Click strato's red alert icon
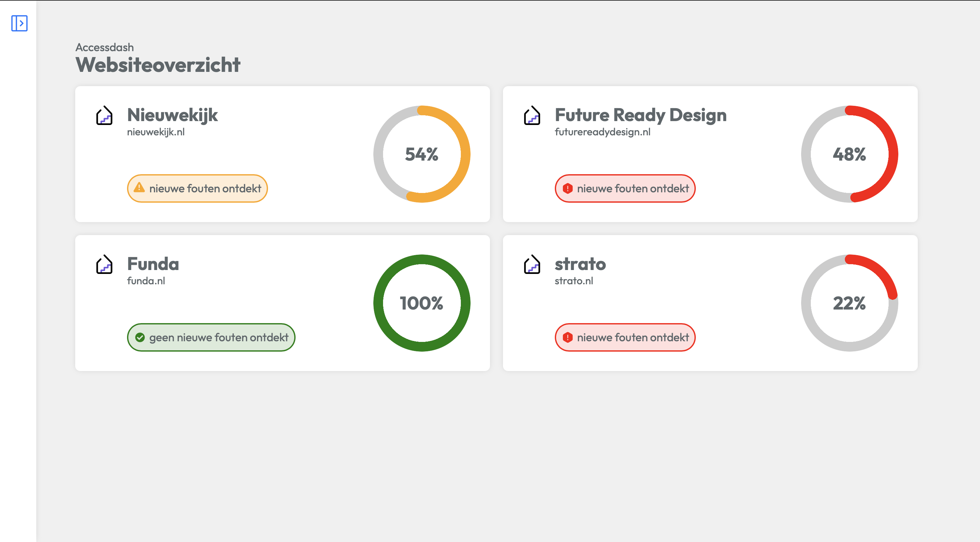Screen dimensions: 980x542 click(x=567, y=337)
